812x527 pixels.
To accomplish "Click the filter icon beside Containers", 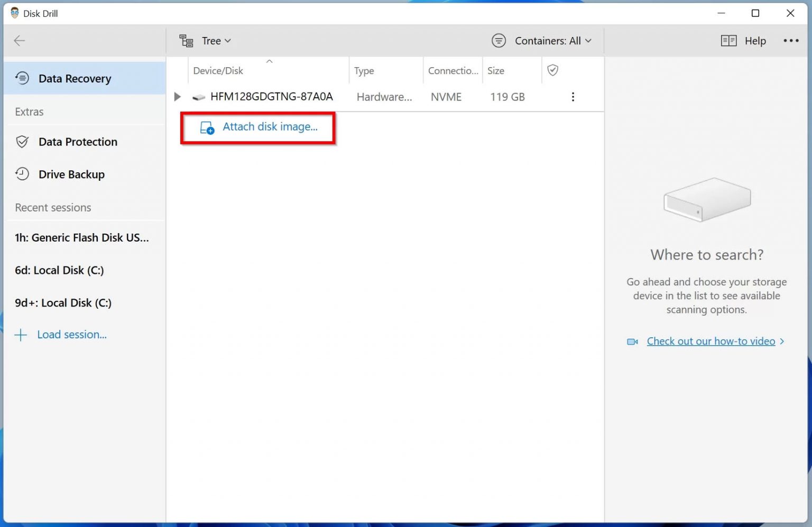I will tap(499, 40).
